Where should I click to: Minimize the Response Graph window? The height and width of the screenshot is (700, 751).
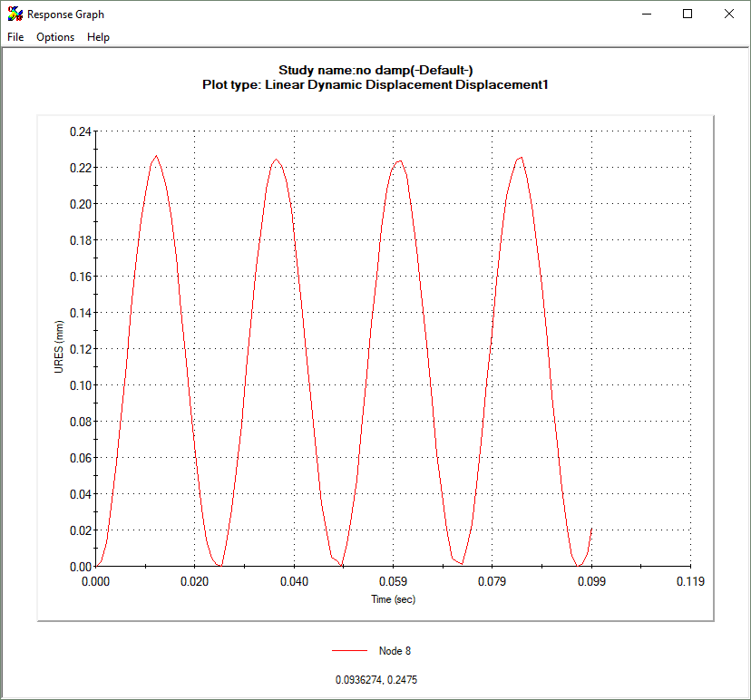pyautogui.click(x=647, y=14)
